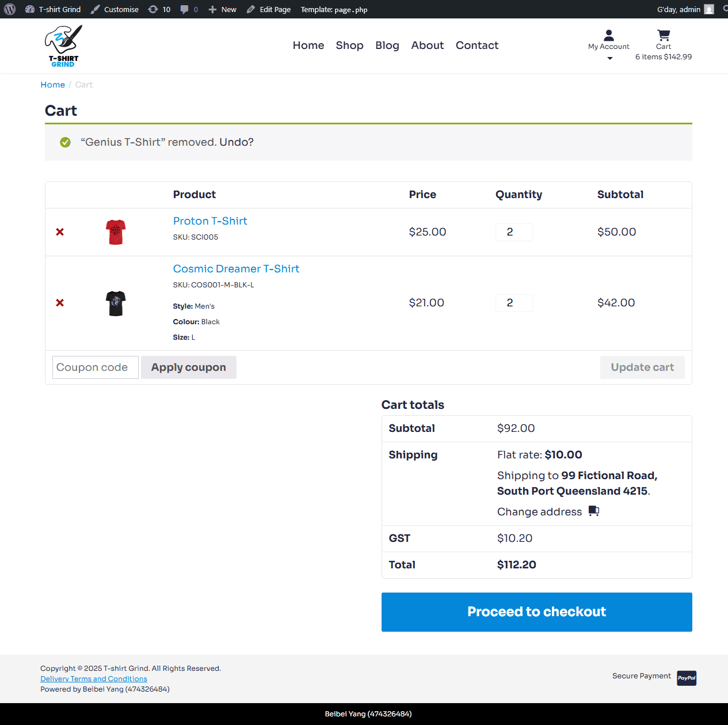Go to the Shop menu item
728x725 pixels.
click(349, 45)
